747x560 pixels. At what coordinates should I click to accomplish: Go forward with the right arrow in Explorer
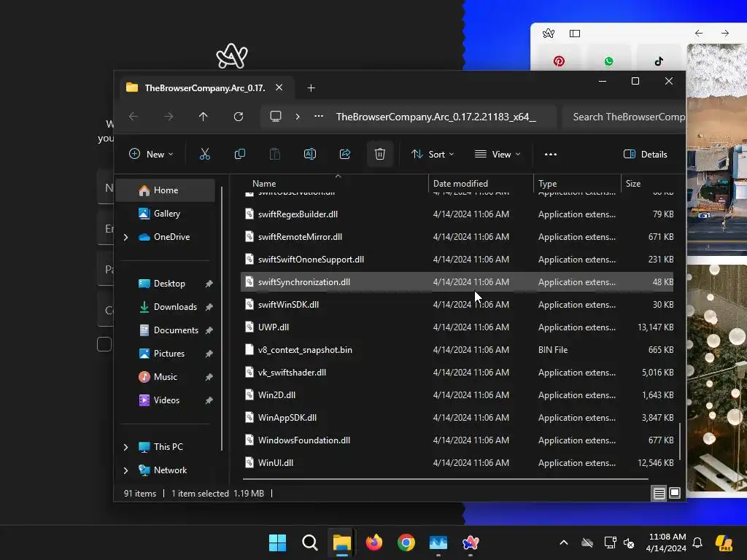pos(169,117)
